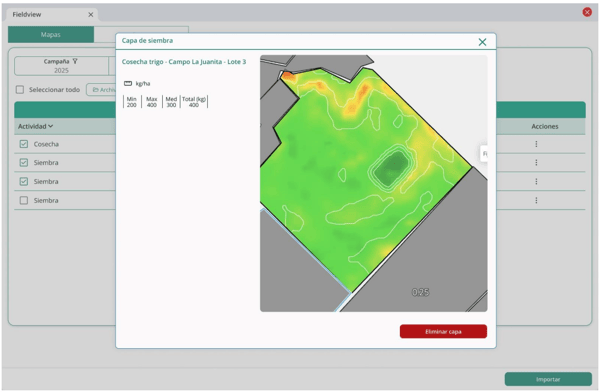Screen dimensions: 600x392
Task: Check the last Siembra row checkbox
Action: click(x=24, y=200)
